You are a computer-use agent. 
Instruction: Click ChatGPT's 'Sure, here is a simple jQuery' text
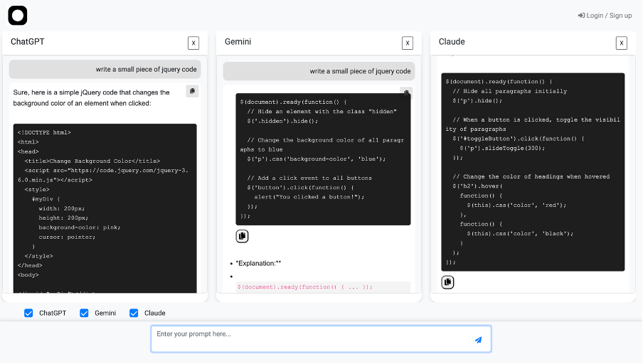point(92,98)
